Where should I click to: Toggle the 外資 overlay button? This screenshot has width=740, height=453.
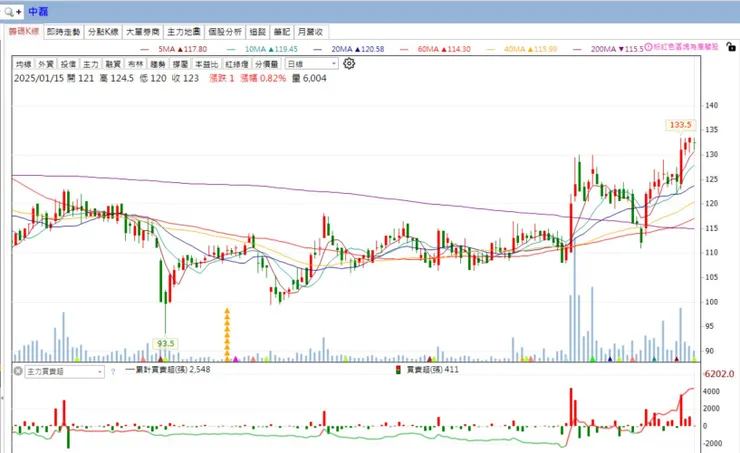[46, 64]
